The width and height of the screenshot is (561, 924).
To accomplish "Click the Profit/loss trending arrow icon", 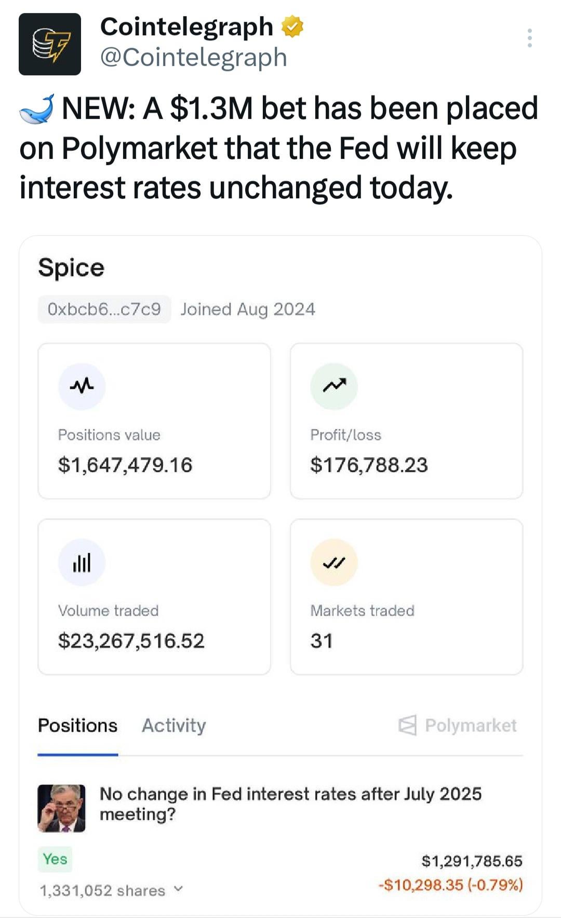I will pos(334,386).
